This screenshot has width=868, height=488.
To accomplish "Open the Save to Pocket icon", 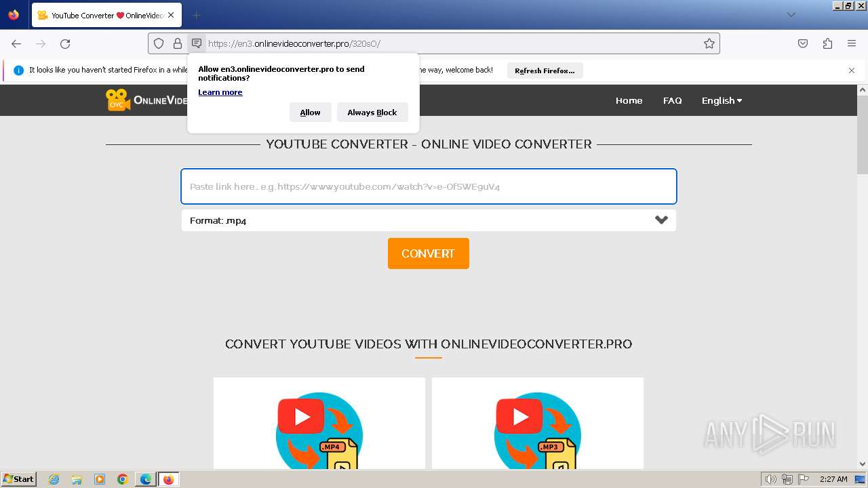I will 803,43.
